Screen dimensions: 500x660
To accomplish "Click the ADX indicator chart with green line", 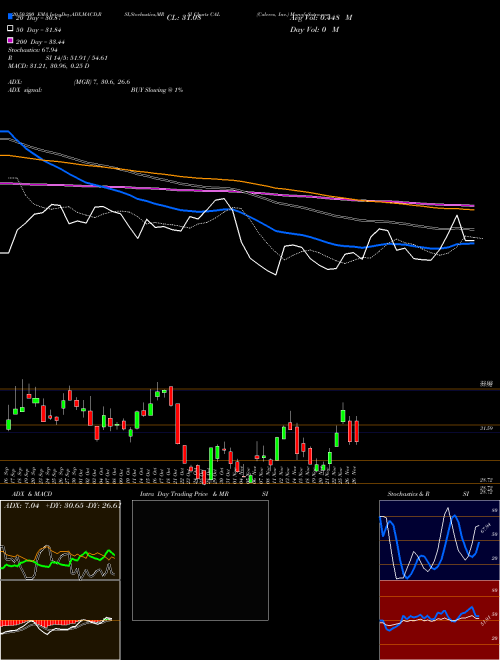I will click(60, 540).
